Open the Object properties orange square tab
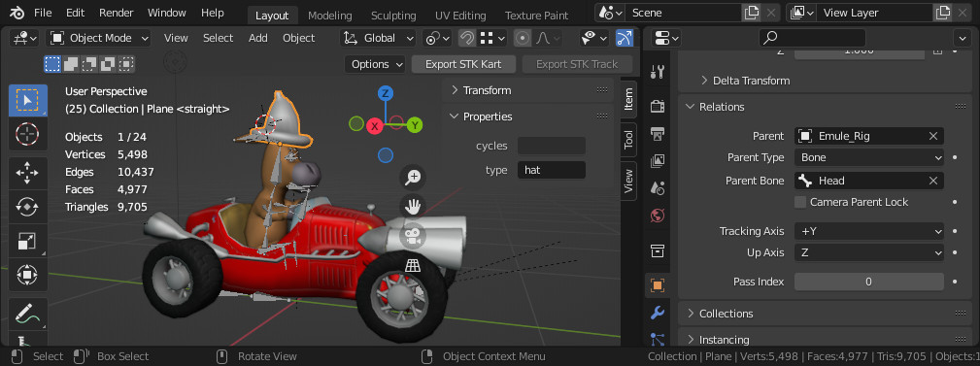 657,285
